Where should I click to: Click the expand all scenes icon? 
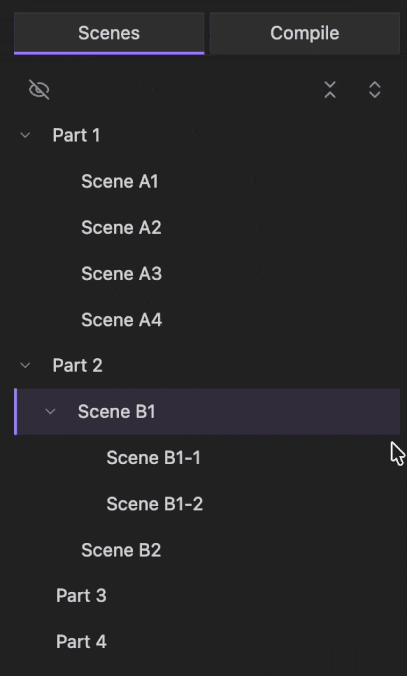coord(375,90)
